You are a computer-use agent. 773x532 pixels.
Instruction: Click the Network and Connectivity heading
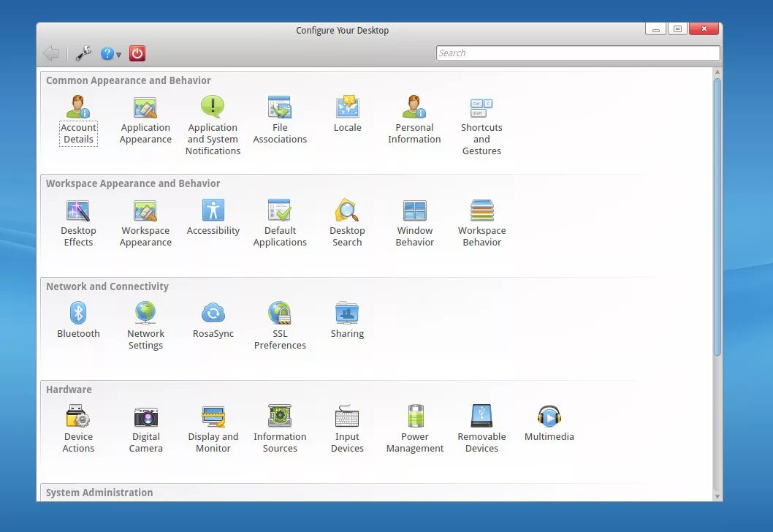point(107,286)
